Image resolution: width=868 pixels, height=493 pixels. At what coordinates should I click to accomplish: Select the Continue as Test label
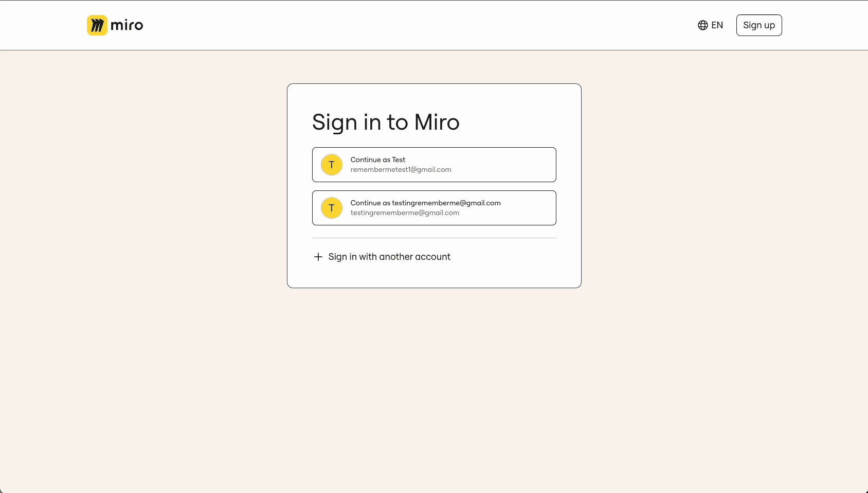coord(378,160)
